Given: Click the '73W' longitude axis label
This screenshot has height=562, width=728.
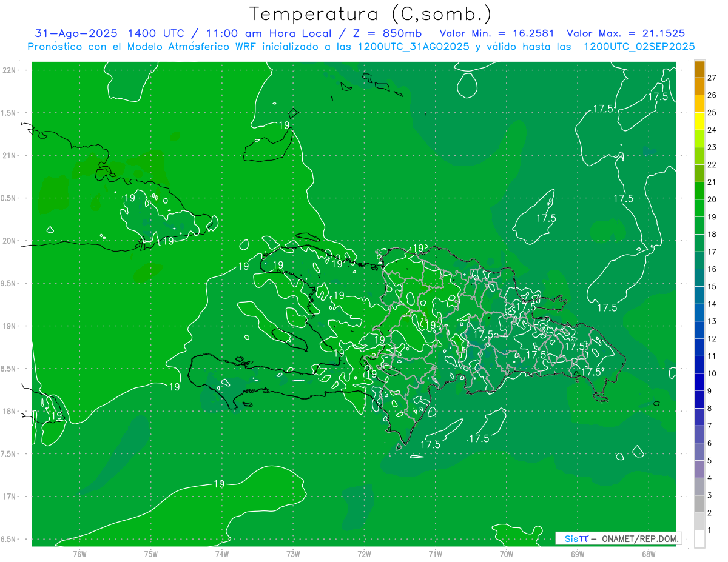Looking at the screenshot, I should [293, 554].
